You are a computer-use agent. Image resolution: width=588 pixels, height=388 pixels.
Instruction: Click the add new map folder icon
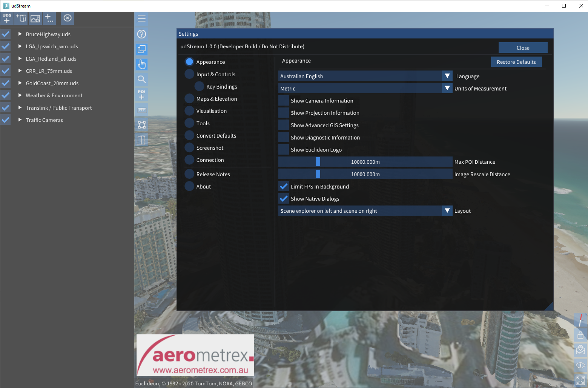tap(21, 18)
